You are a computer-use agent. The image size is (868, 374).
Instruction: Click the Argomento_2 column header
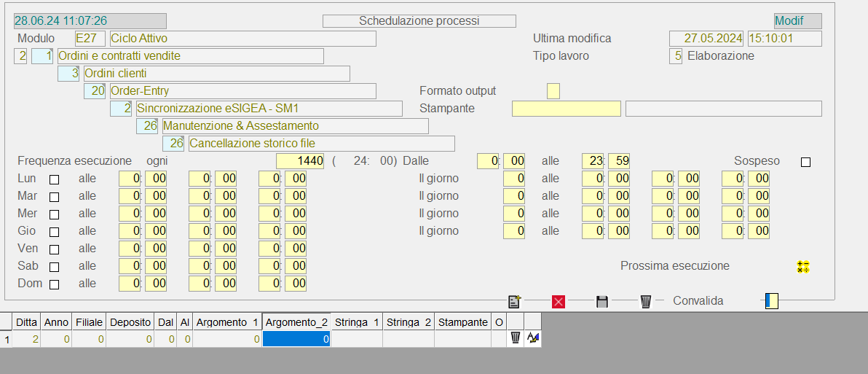296,322
